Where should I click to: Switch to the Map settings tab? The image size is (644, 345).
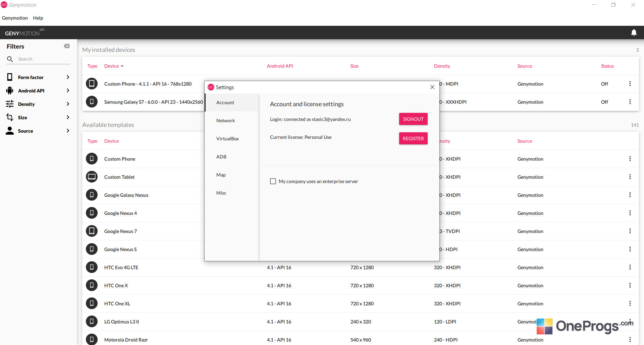(232, 175)
